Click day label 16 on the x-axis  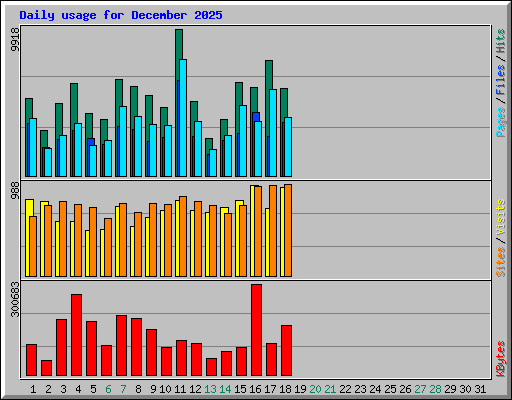tap(255, 389)
